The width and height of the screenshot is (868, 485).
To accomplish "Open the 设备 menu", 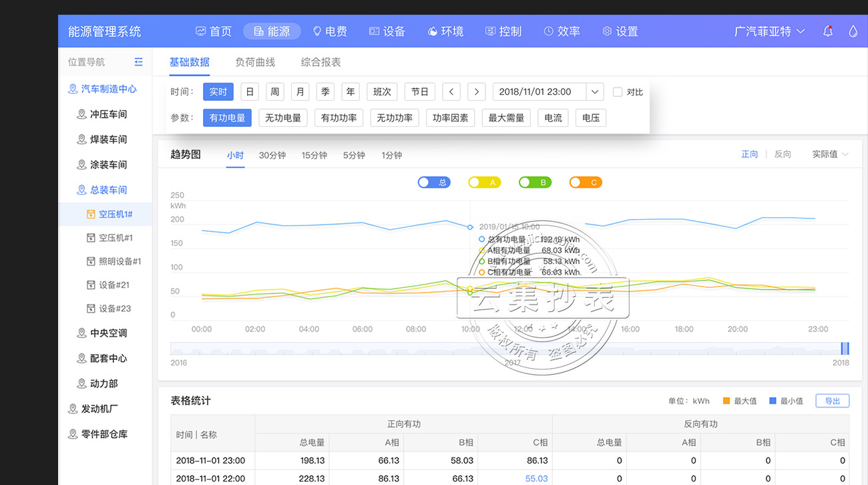I will click(387, 31).
